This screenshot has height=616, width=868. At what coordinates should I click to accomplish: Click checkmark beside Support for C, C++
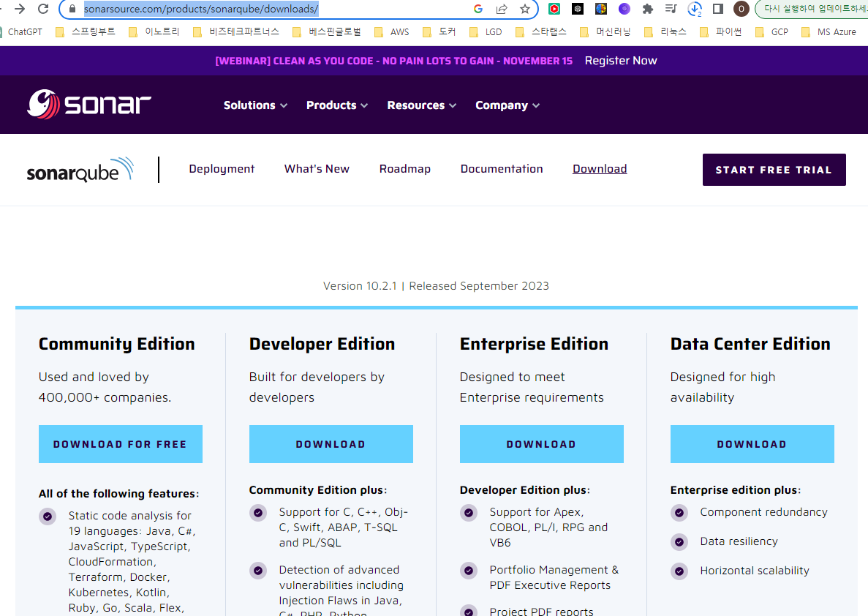258,512
